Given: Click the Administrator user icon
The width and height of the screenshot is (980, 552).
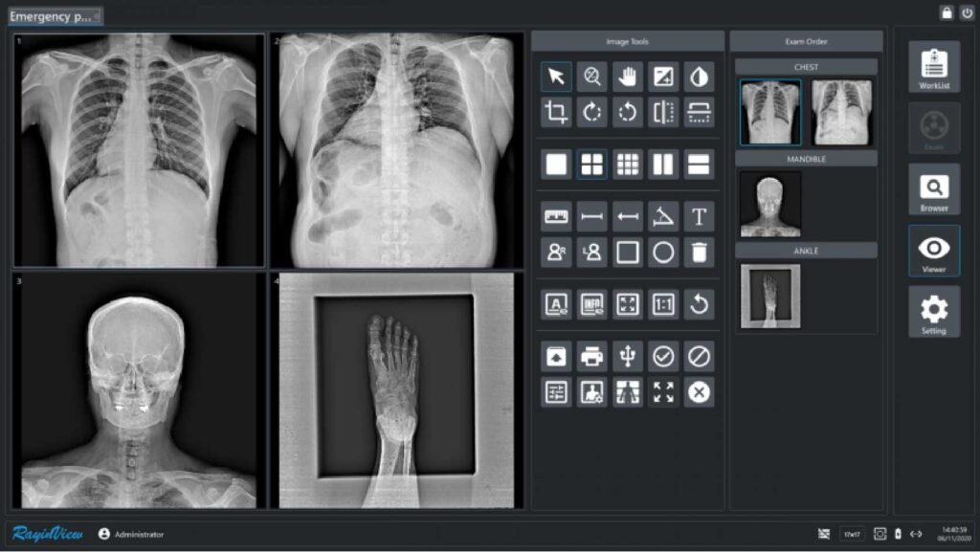Looking at the screenshot, I should pyautogui.click(x=104, y=534).
